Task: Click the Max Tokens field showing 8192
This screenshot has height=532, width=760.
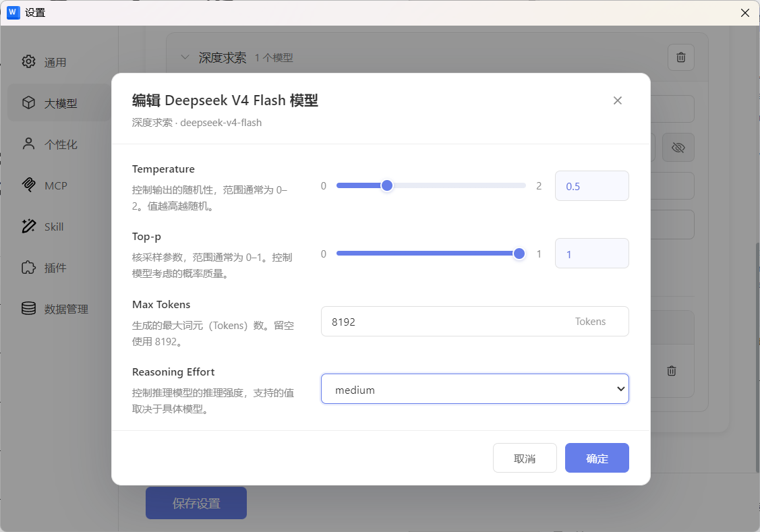Action: coord(475,321)
